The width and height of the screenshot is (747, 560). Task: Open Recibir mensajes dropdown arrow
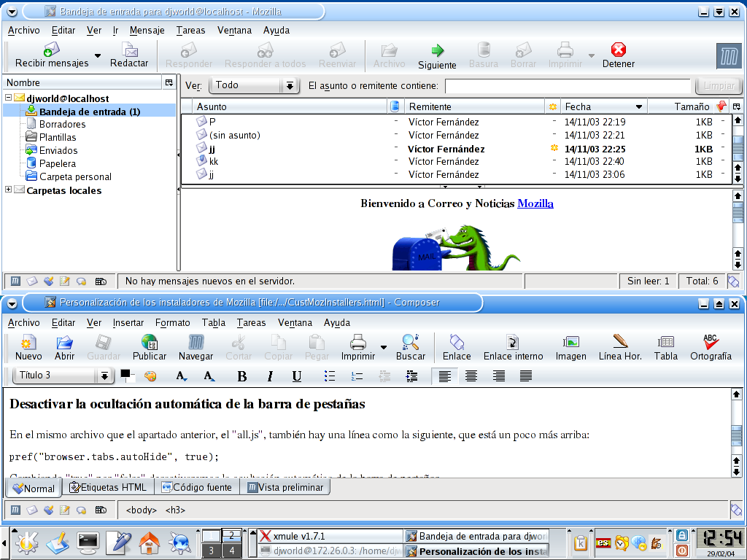click(x=98, y=55)
